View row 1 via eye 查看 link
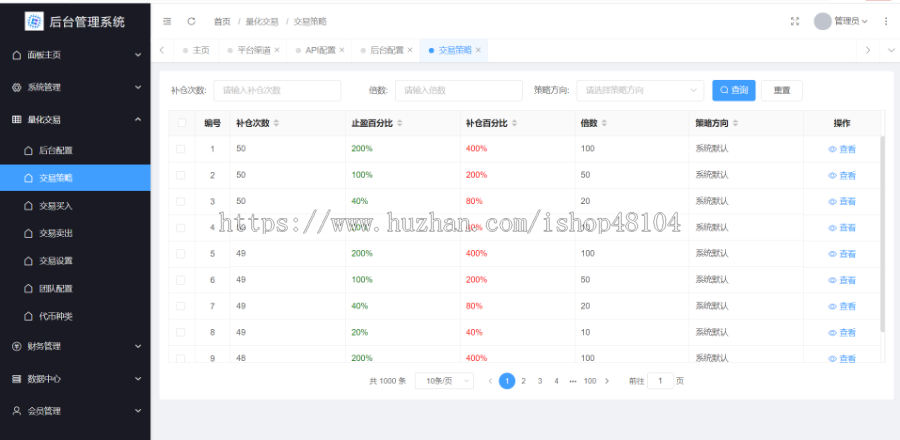The image size is (900, 440). (842, 149)
